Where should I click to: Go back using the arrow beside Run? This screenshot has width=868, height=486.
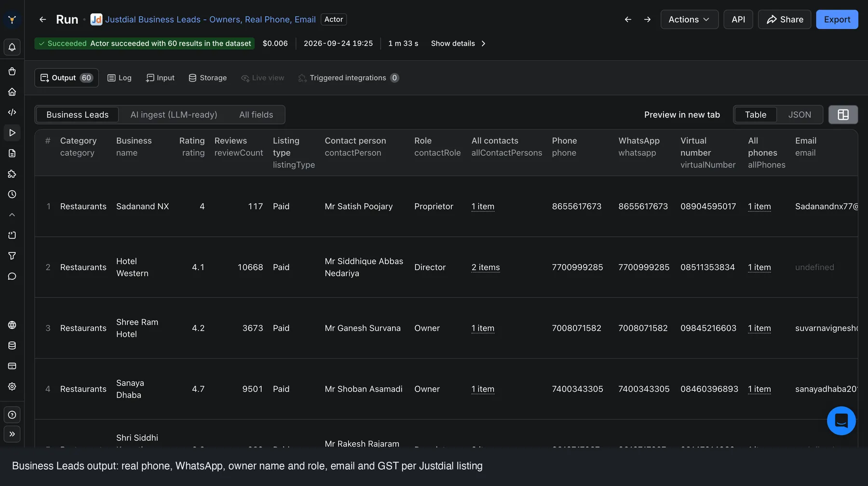click(x=42, y=19)
